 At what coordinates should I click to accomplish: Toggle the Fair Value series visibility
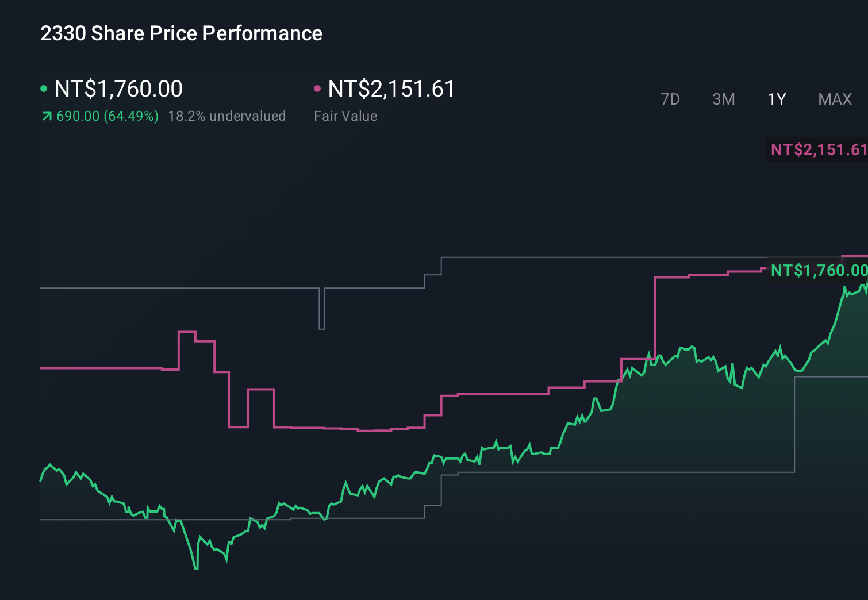click(x=391, y=89)
